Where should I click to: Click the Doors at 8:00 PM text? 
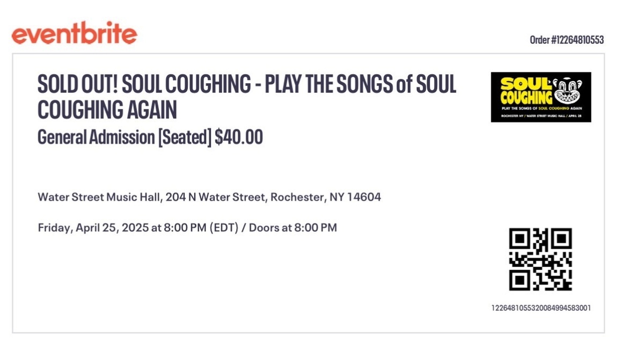tap(293, 228)
